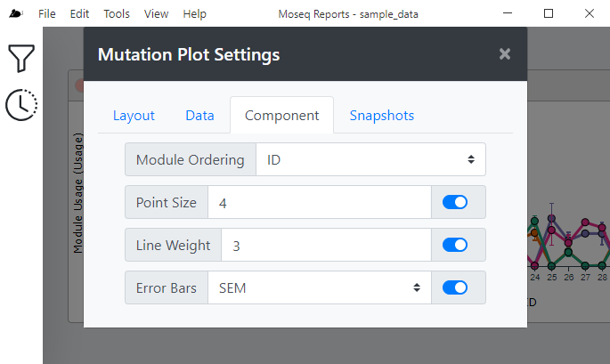Click the clock history icon in sidebar
The width and height of the screenshot is (610, 364).
(21, 105)
